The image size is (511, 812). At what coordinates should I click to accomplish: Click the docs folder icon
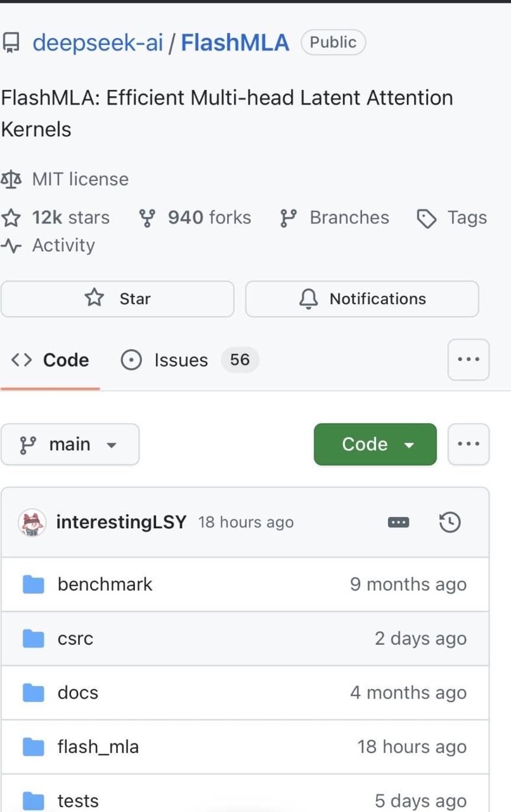(34, 693)
